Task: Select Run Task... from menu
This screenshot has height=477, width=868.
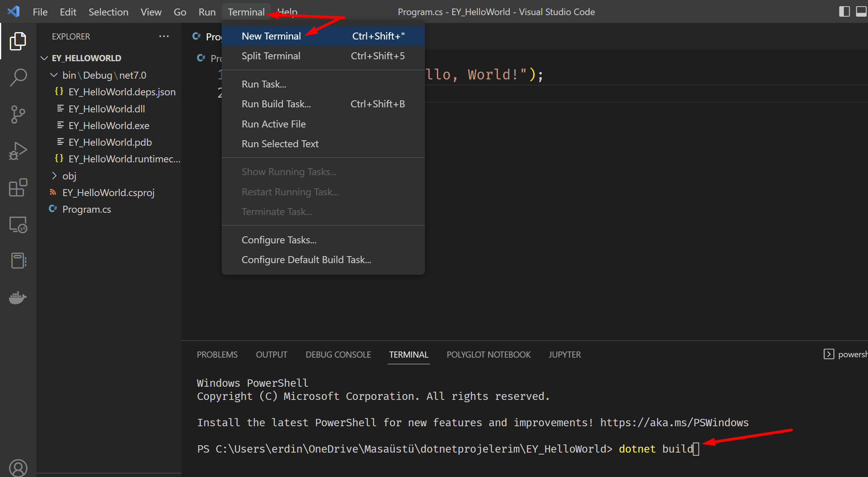Action: pyautogui.click(x=323, y=84)
